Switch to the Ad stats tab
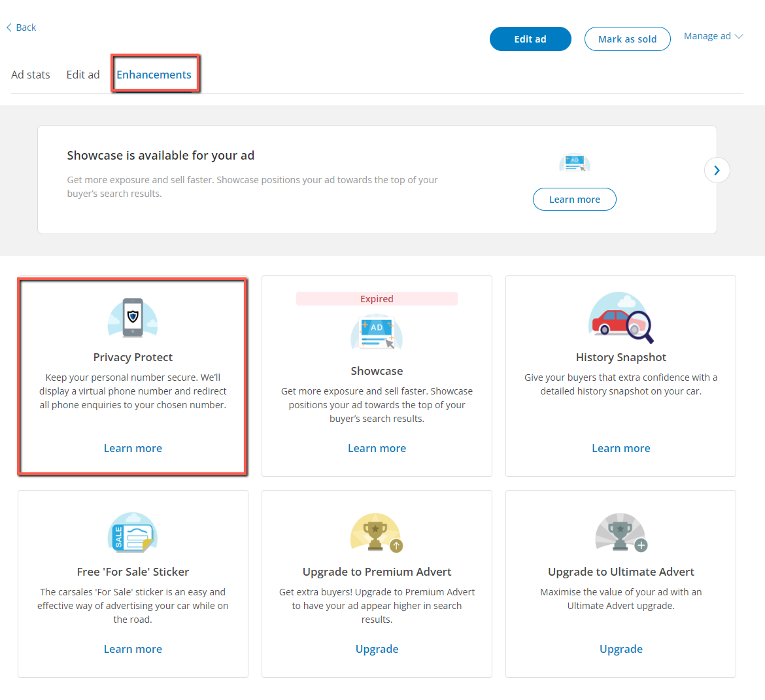Image resolution: width=765 pixels, height=700 pixels. pos(31,75)
